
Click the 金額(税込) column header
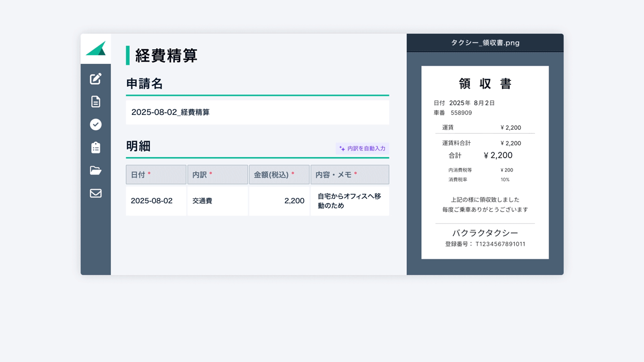[279, 175]
